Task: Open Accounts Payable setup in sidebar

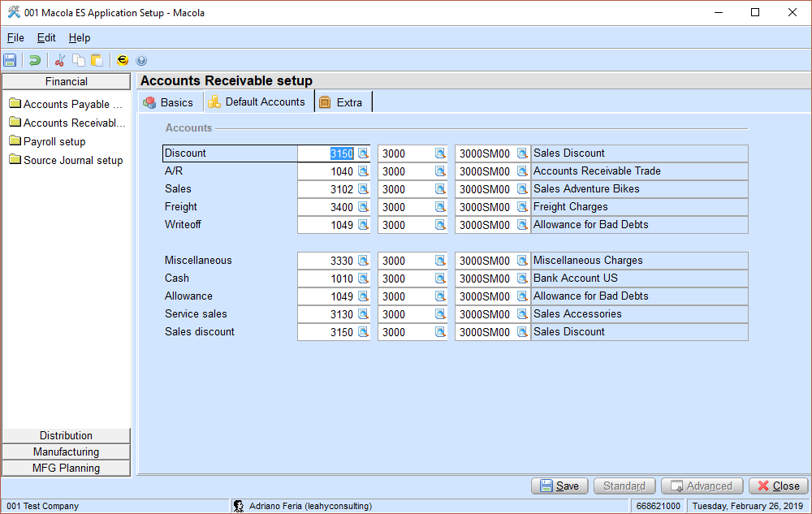Action: tap(67, 104)
